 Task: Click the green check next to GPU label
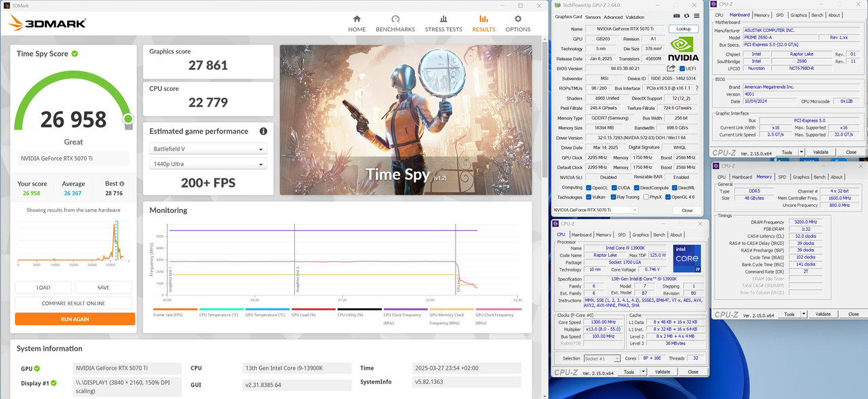coord(37,368)
